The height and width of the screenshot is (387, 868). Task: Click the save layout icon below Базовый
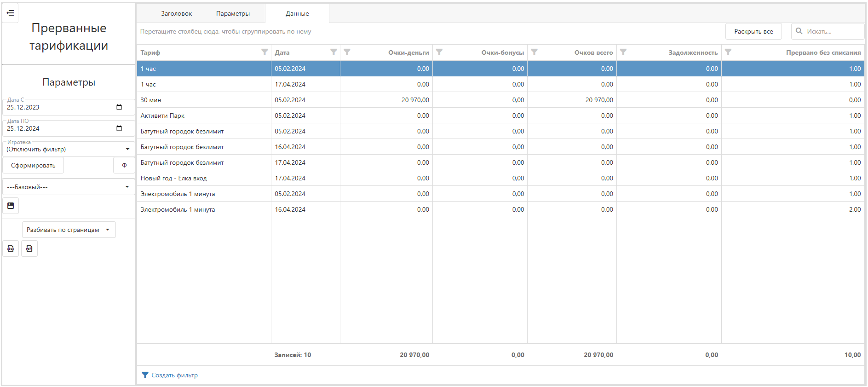coord(11,206)
